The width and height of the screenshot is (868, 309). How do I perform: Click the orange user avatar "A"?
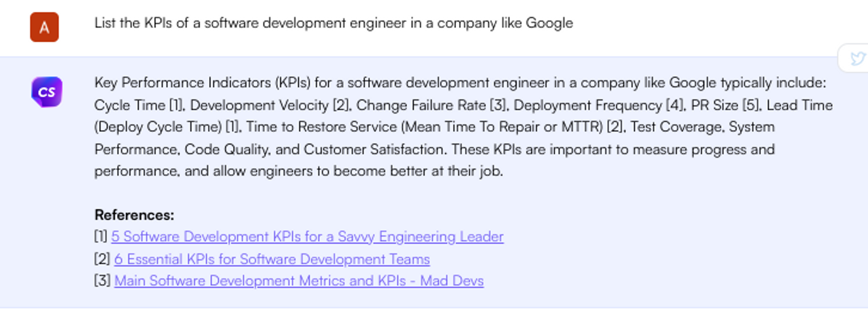(x=44, y=27)
